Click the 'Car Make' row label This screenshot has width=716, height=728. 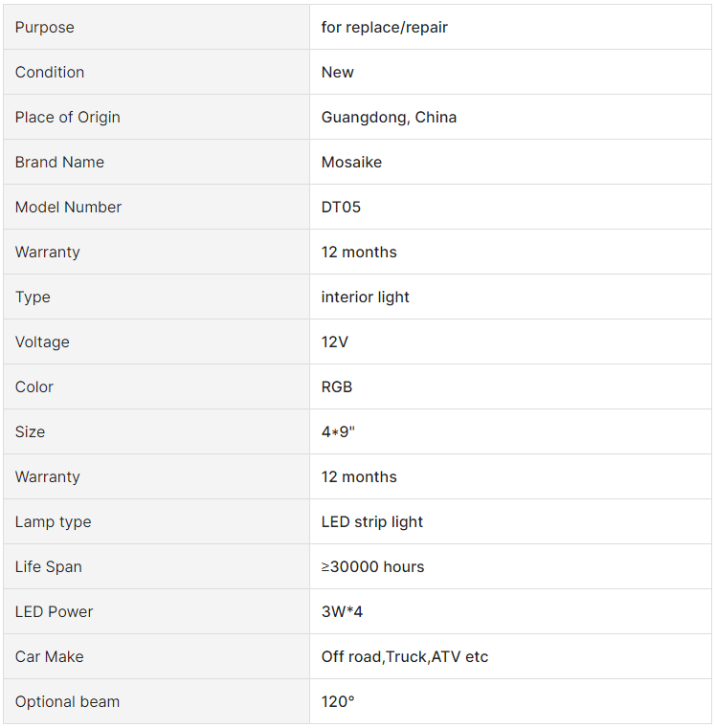pos(49,656)
